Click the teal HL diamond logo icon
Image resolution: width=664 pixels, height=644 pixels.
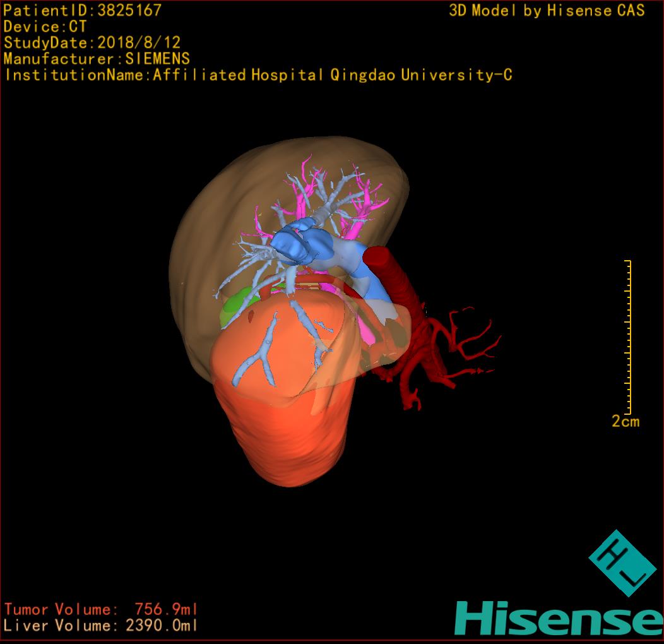(x=622, y=563)
